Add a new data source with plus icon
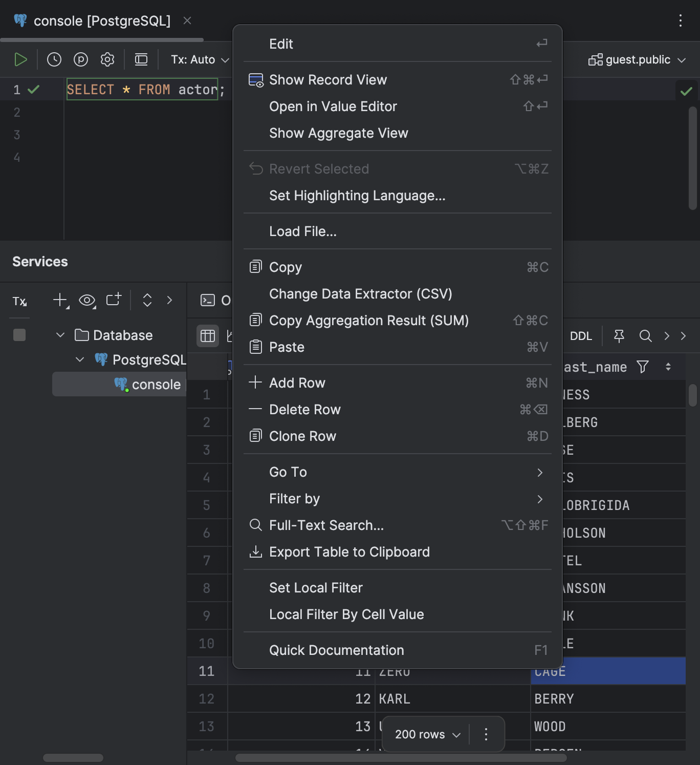The image size is (700, 765). pos(59,300)
